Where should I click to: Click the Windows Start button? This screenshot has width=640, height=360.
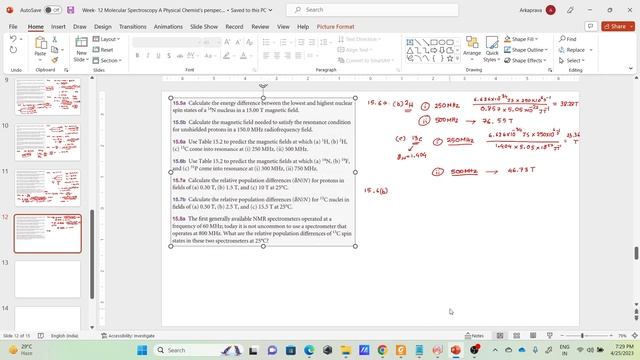[142, 350]
